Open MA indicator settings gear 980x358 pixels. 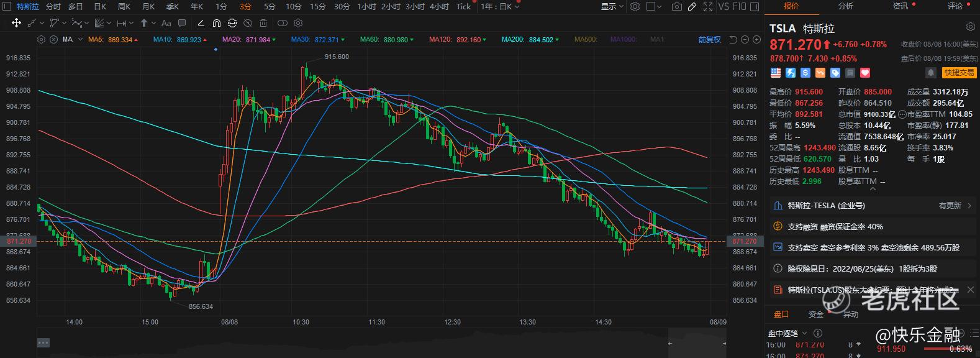coord(41,39)
